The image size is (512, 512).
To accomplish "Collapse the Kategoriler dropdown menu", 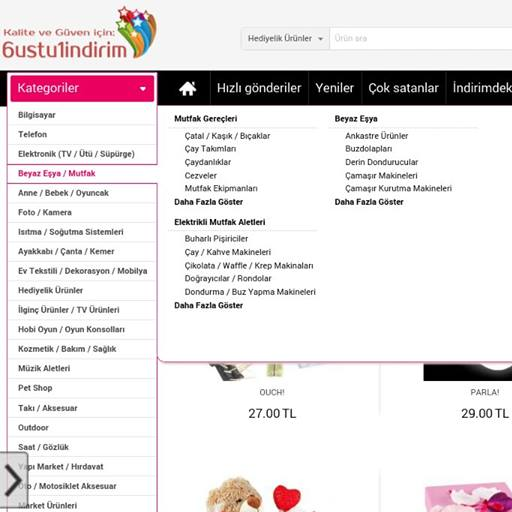I will [82, 88].
